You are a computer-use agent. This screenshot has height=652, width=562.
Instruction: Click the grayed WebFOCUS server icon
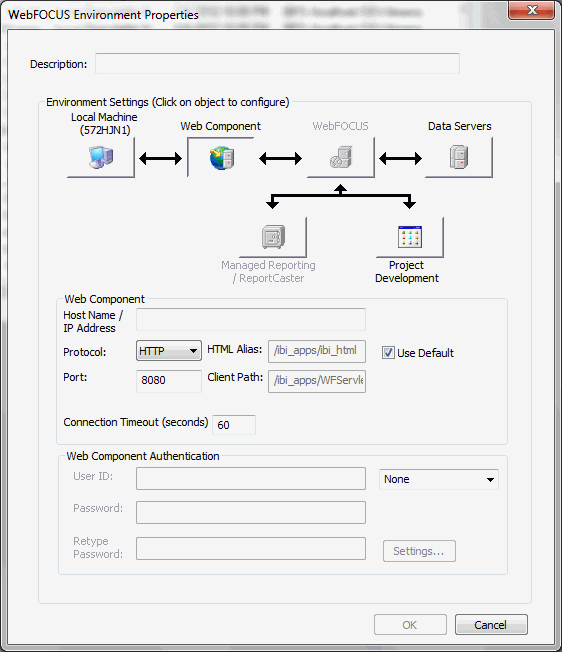click(x=341, y=158)
